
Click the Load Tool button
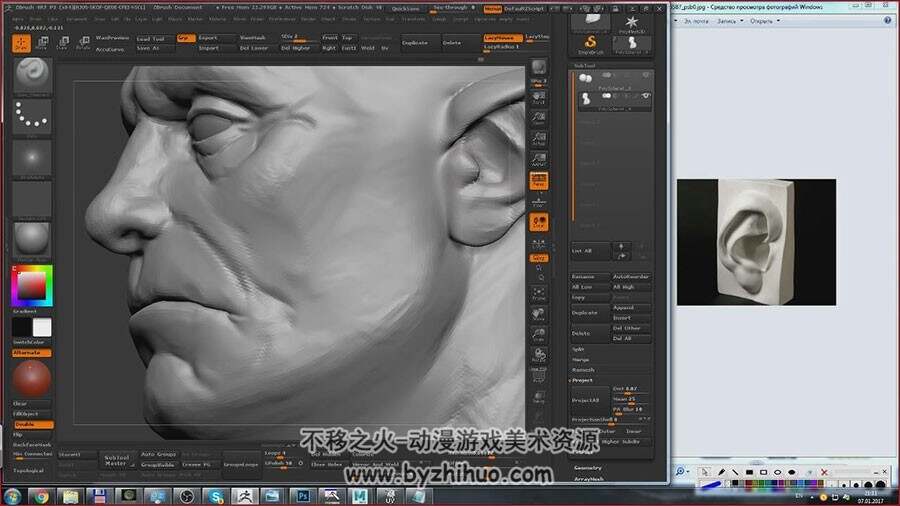154,38
